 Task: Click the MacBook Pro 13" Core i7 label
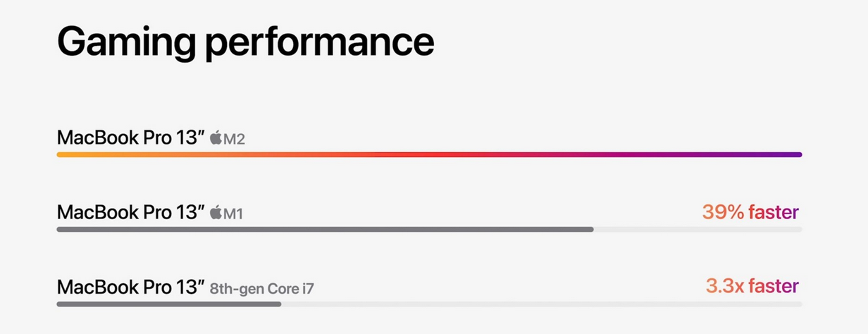tap(191, 287)
